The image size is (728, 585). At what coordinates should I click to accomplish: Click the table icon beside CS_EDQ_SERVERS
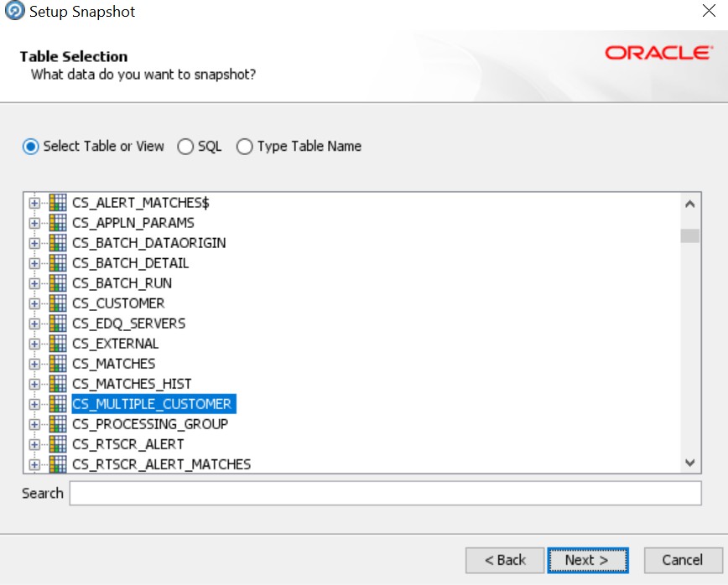coord(58,324)
